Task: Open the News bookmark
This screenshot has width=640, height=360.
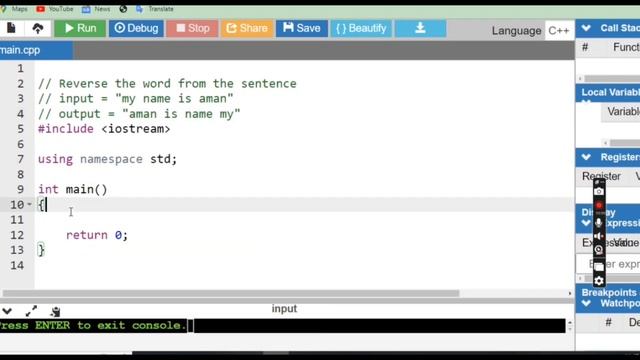Action: pos(96,9)
